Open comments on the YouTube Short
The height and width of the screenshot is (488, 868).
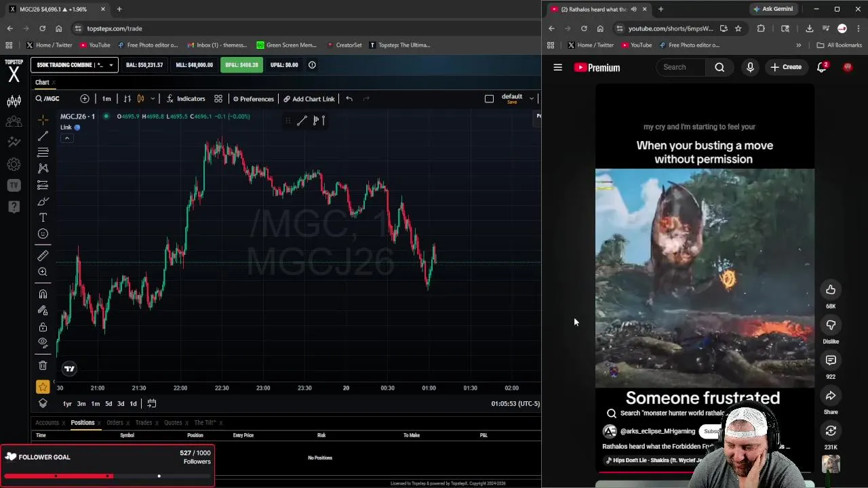pyautogui.click(x=831, y=361)
